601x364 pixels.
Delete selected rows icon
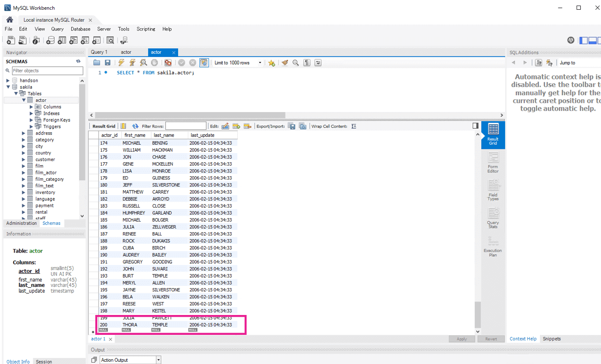point(248,126)
